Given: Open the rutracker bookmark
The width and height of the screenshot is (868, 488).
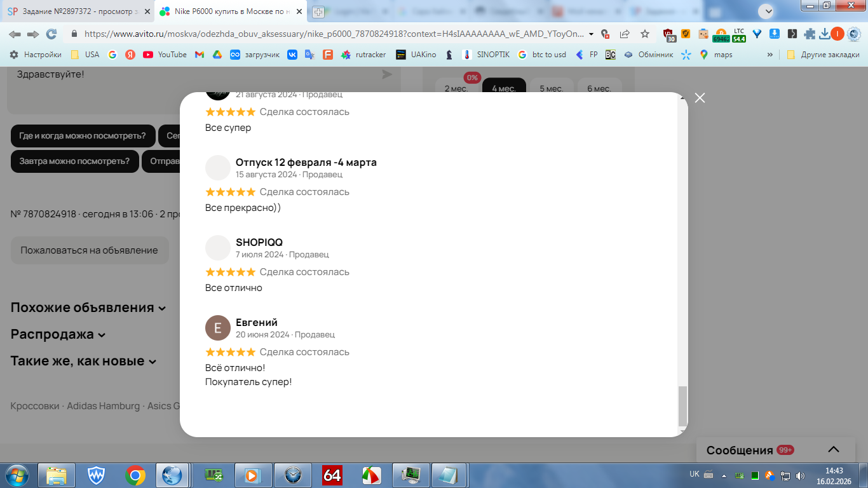Looking at the screenshot, I should pos(363,55).
